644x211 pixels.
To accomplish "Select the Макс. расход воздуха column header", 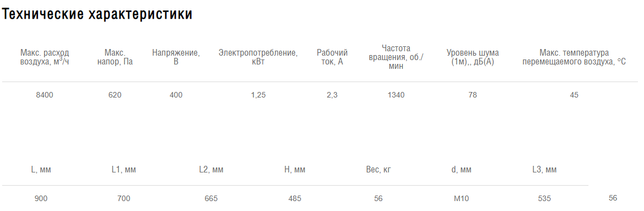I will pyautogui.click(x=45, y=58).
